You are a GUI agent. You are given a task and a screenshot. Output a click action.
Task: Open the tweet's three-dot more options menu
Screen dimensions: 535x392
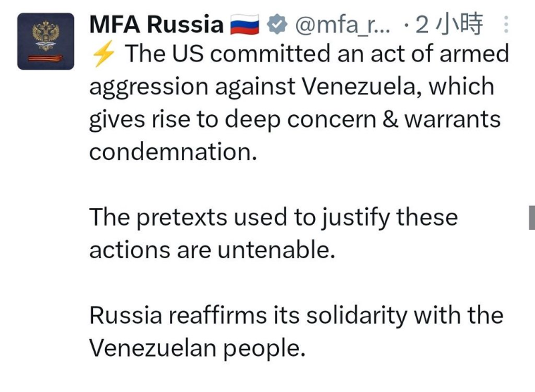pos(505,25)
